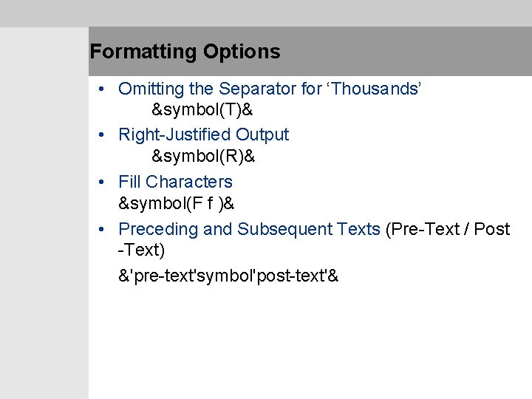Viewport: 532px width, 399px height.
Task: Click the light gray left sidebar panel
Action: click(x=44, y=222)
